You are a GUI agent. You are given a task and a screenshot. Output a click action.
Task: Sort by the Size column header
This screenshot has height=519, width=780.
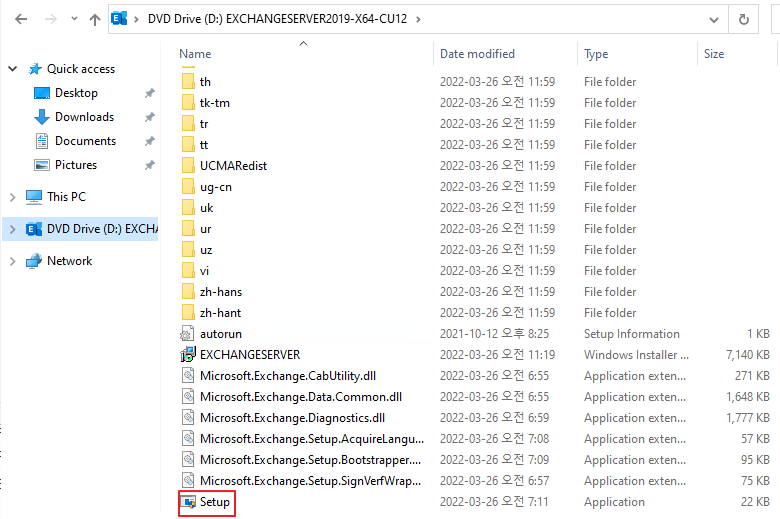714,54
